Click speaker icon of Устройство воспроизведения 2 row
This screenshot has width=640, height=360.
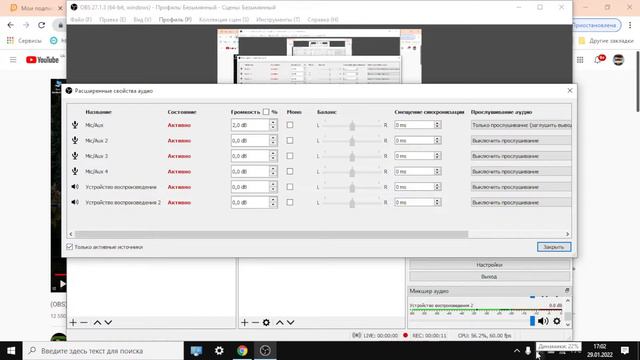coord(75,202)
